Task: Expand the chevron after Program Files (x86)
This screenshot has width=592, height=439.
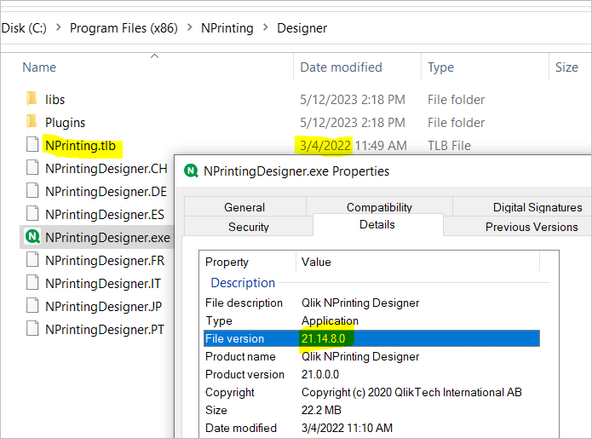Action: pyautogui.click(x=190, y=28)
